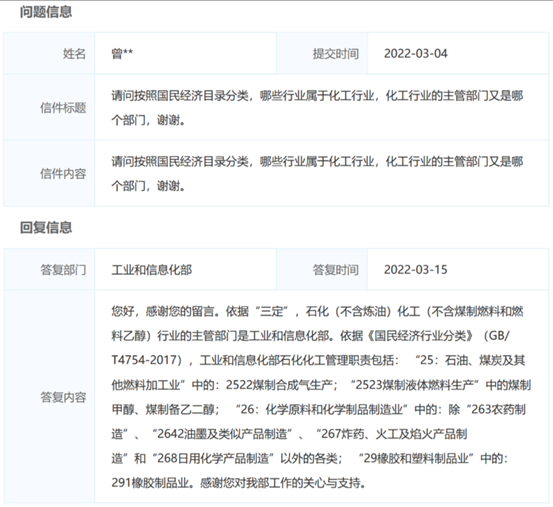Screen dimensions: 553x507
Task: Click the 答复部门 label cell
Action: coord(49,269)
